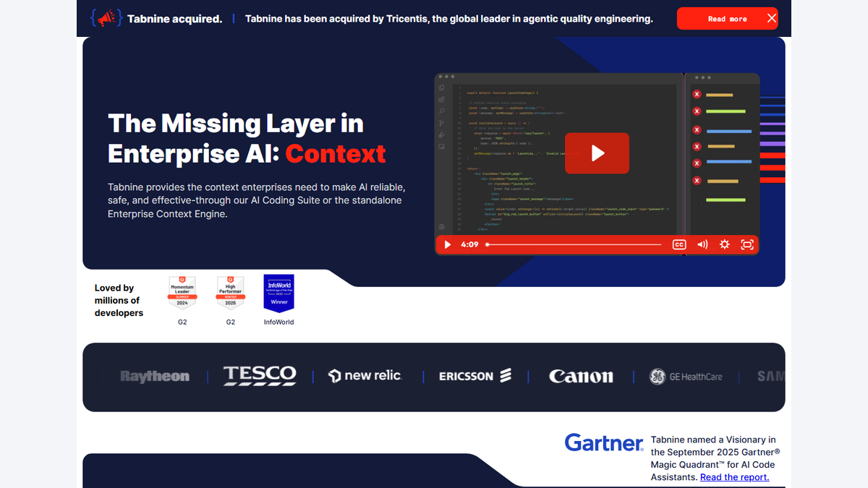The height and width of the screenshot is (488, 868).
Task: Click the megaphone announcement icon
Action: click(106, 19)
